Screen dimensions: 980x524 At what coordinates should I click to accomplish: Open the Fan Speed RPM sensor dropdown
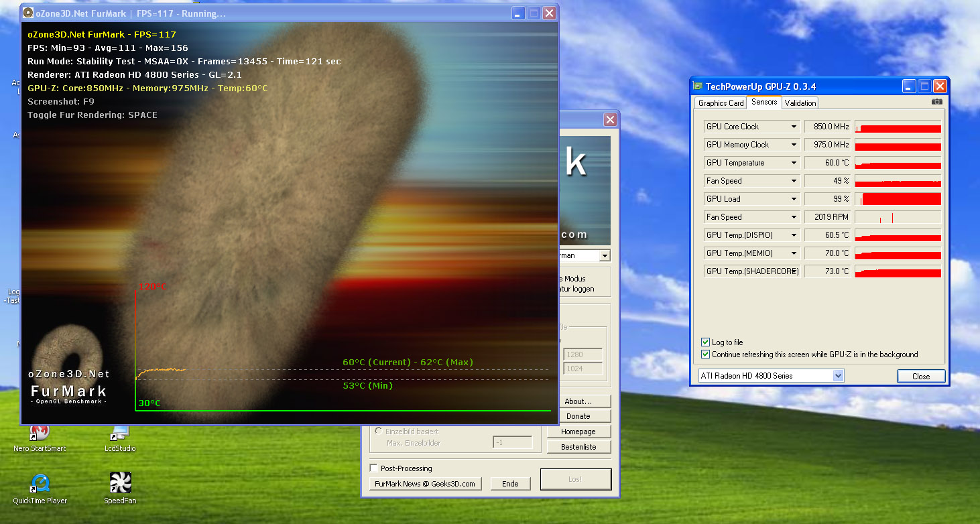coord(794,217)
